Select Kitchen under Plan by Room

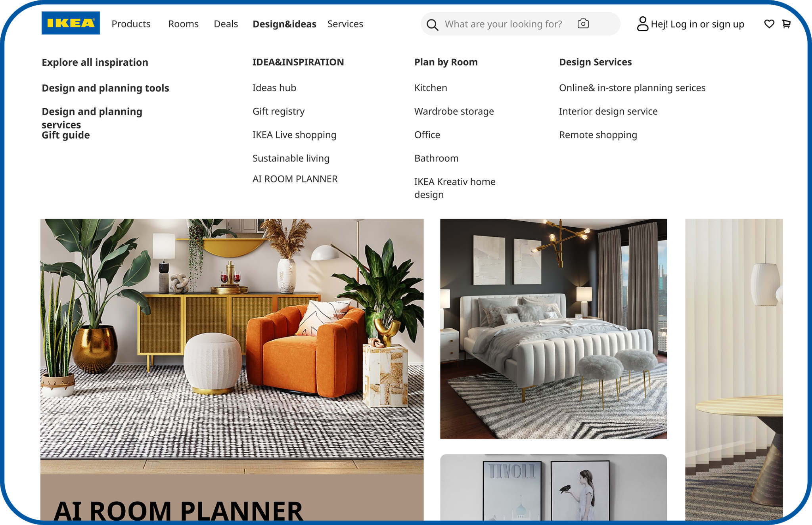point(431,88)
